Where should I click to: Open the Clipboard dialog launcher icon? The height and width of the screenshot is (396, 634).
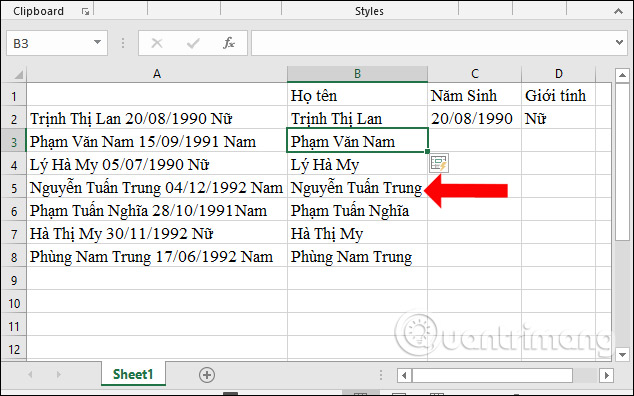(x=85, y=12)
